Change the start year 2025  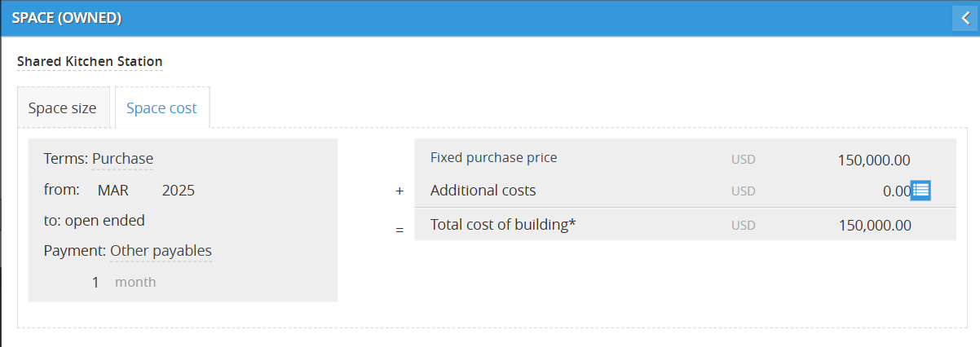179,191
